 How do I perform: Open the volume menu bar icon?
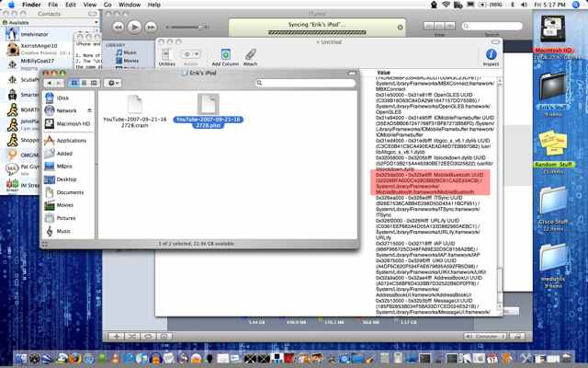point(524,5)
